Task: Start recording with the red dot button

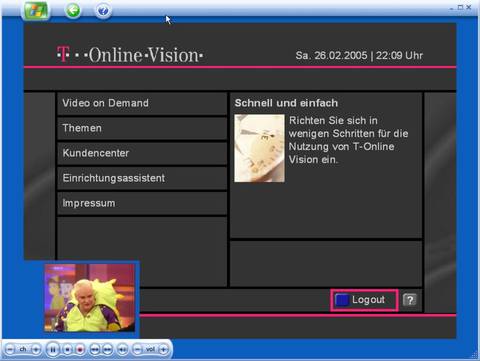Action: tap(80, 349)
